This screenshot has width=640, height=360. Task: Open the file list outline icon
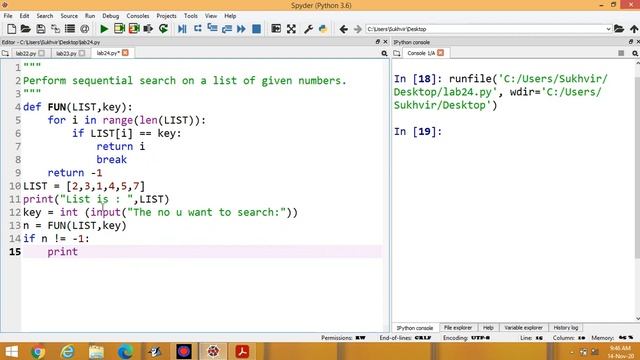(x=70, y=29)
